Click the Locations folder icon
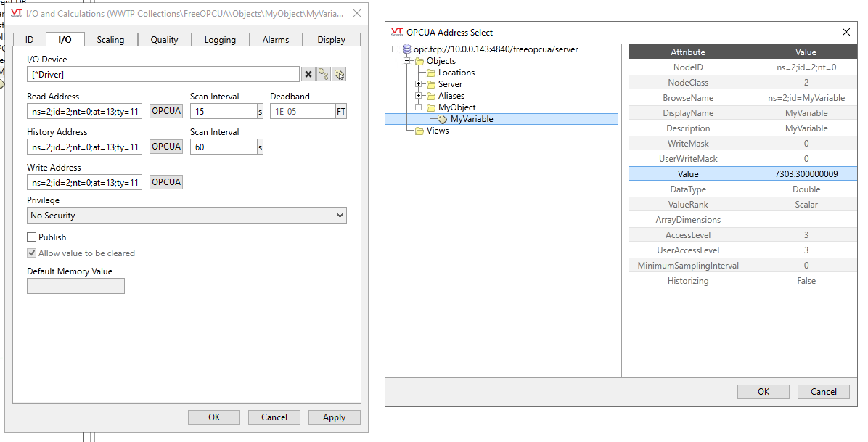The image size is (868, 442). click(430, 73)
